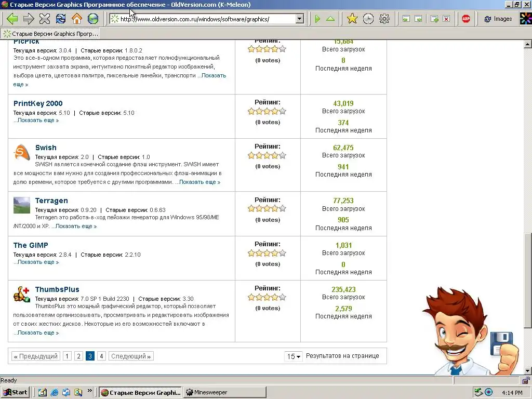Click the Terragen landscape thumbnail
Viewport: 532px width, 399px height.
click(22, 205)
